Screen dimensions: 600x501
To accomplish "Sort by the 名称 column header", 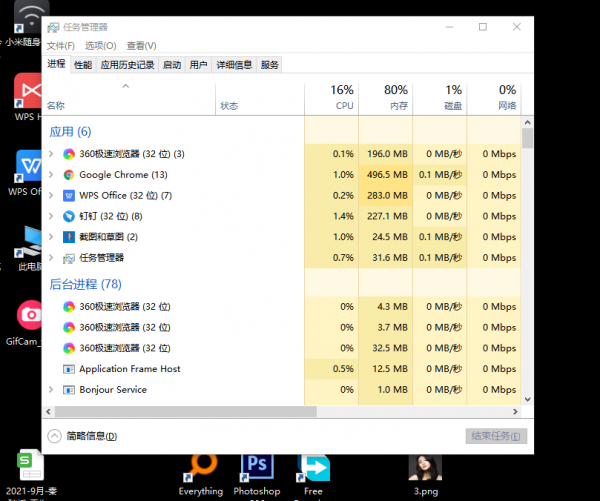I will [x=129, y=99].
